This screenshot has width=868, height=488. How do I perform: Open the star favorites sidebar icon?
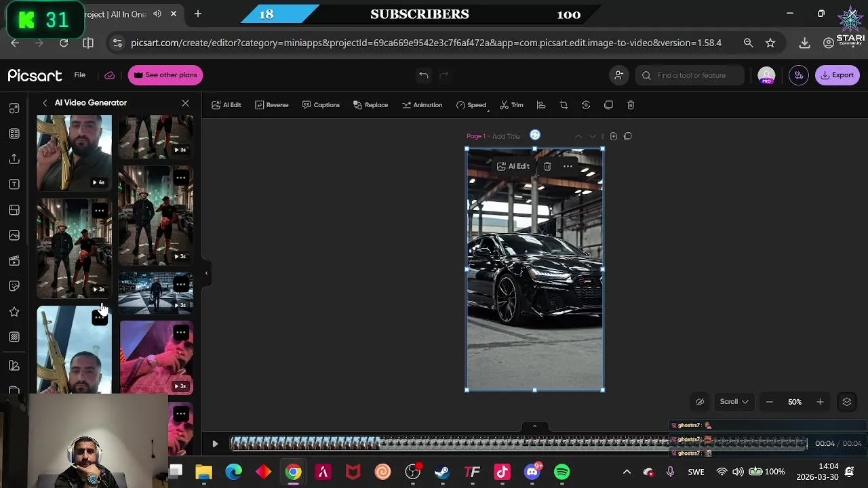pos(14,312)
